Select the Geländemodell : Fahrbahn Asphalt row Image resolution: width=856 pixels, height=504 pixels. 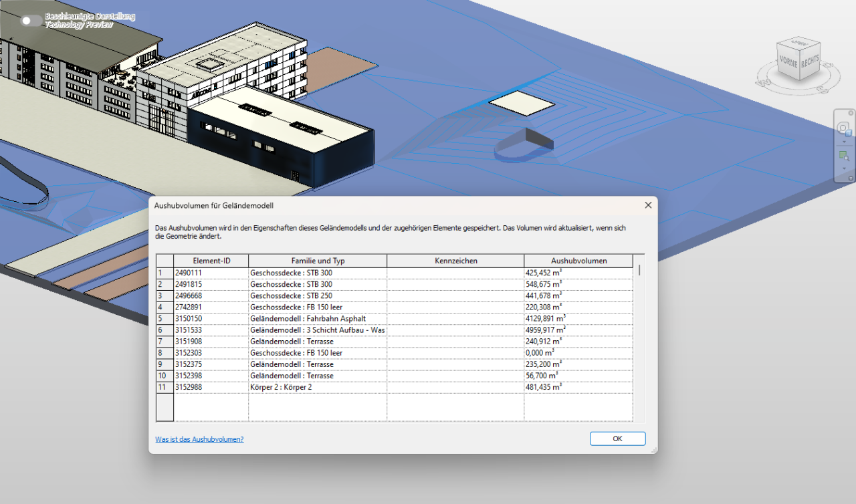317,318
